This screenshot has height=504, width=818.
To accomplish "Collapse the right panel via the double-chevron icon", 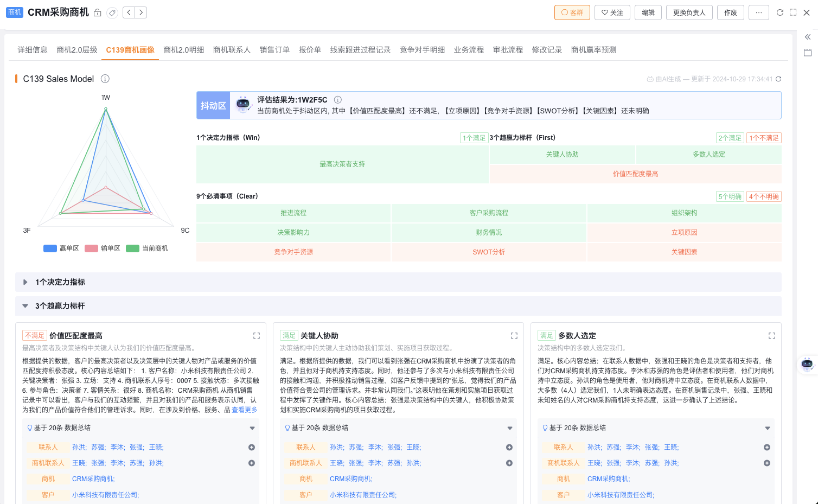I will point(808,38).
